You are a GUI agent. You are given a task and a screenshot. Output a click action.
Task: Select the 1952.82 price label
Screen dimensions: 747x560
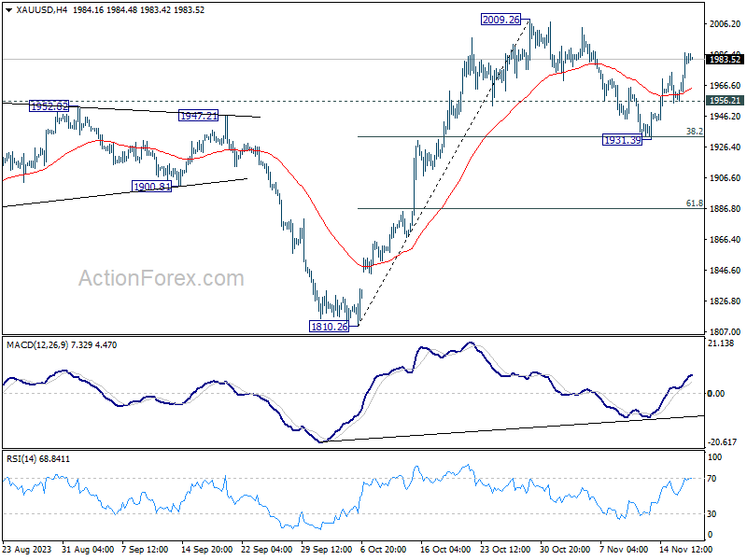pos(49,105)
